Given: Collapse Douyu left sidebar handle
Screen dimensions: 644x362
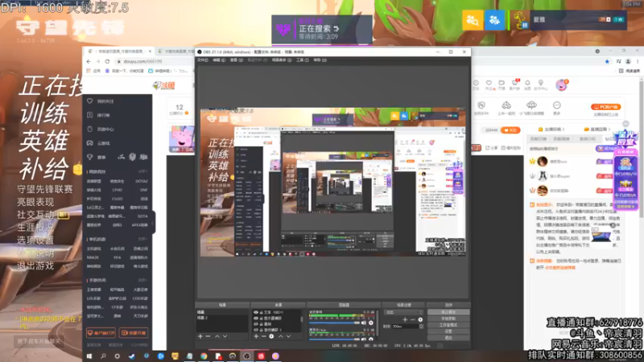Looking at the screenshot, I should [153, 223].
